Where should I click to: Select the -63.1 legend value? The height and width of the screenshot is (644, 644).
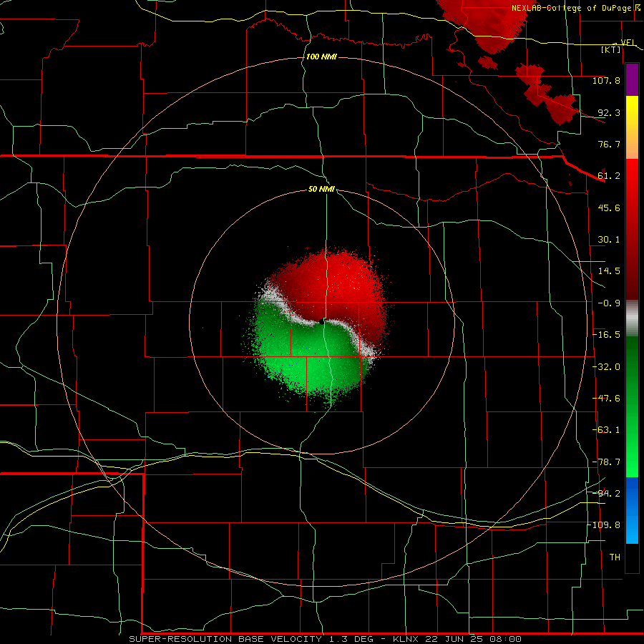click(606, 430)
